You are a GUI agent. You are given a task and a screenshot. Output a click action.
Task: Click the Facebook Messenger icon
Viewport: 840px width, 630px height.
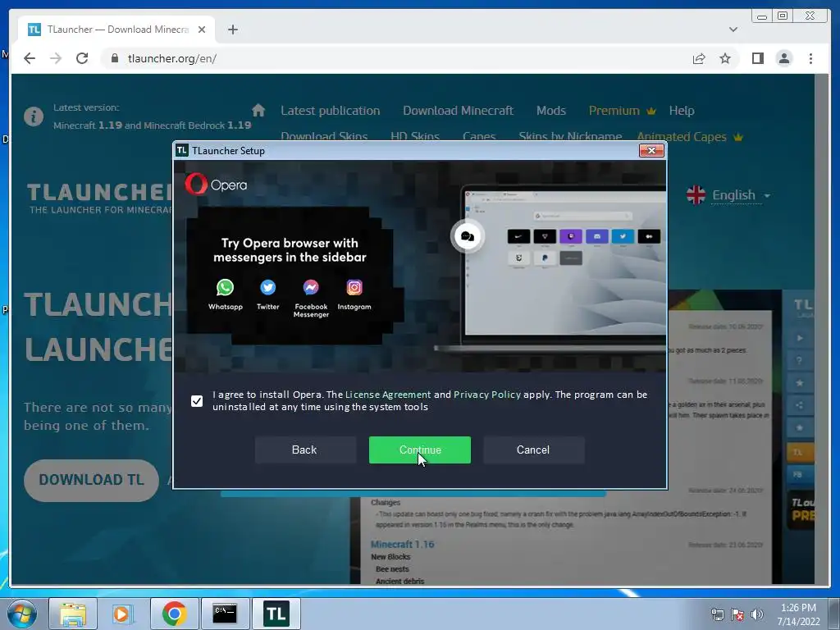(x=311, y=287)
